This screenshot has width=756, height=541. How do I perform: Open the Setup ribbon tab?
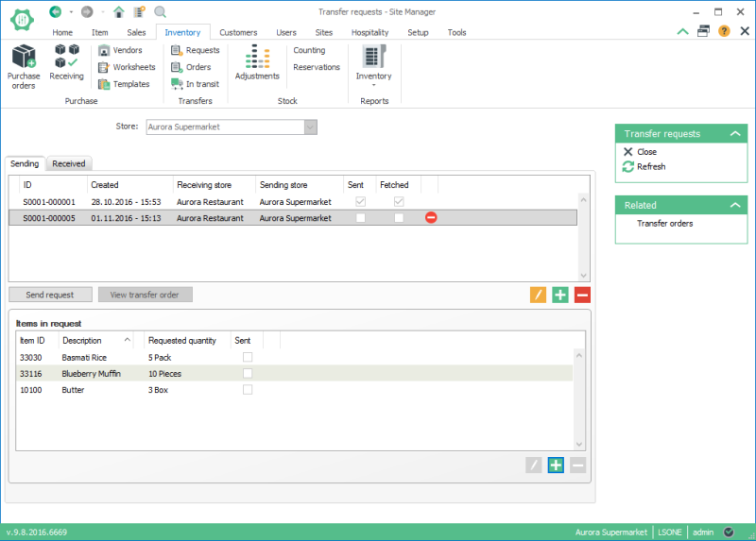click(418, 32)
